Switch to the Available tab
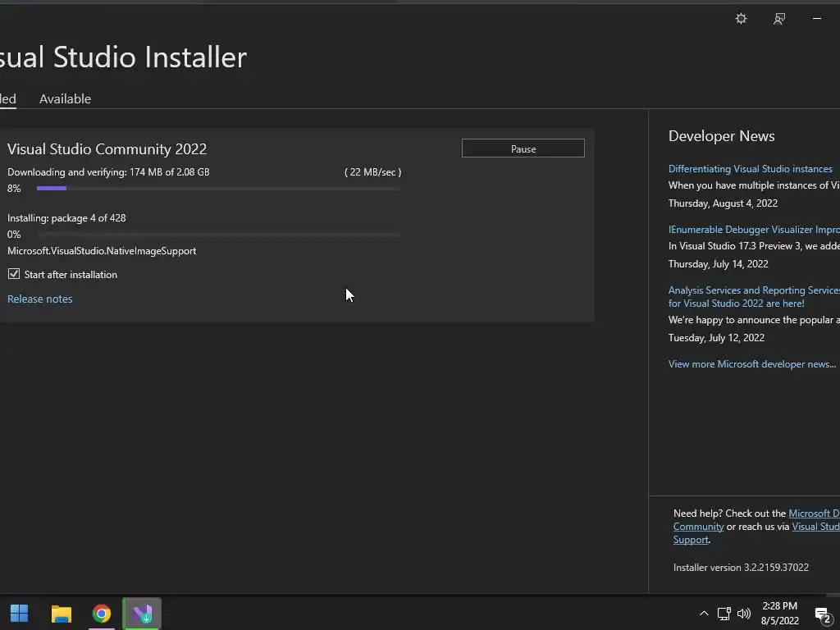Viewport: 840px width, 630px height. (66, 99)
